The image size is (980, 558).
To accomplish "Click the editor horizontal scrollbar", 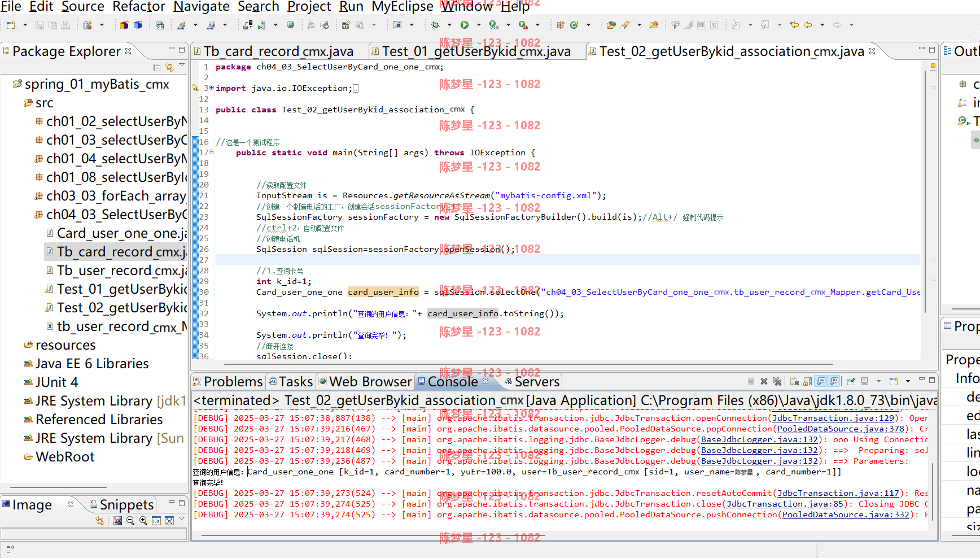I will click(528, 364).
